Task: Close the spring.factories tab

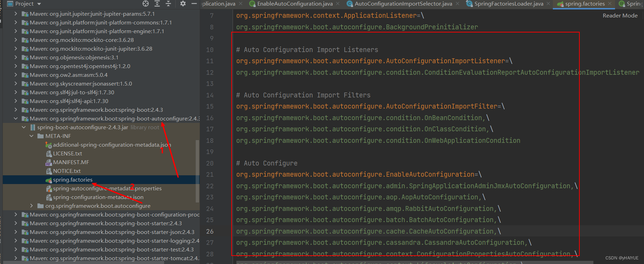Action: [610, 4]
